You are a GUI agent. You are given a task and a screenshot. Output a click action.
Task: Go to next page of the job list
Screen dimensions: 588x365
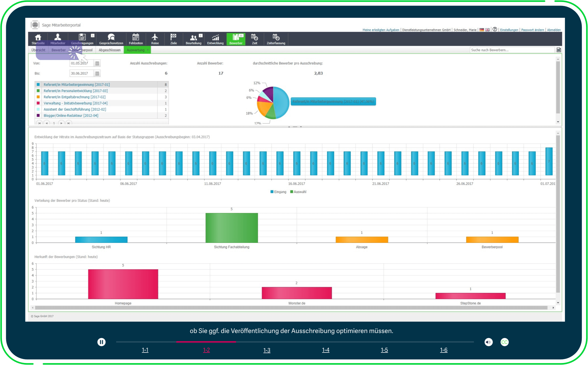(x=61, y=123)
